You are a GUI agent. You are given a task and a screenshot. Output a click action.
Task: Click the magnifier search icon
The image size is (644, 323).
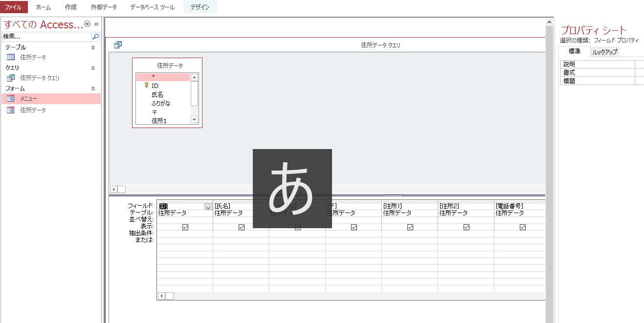point(96,37)
